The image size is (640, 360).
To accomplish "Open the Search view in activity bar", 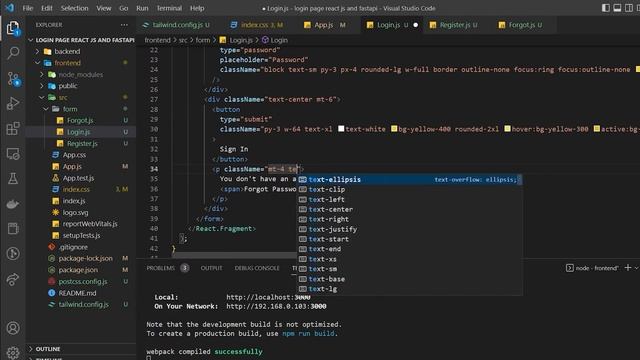I will [13, 53].
